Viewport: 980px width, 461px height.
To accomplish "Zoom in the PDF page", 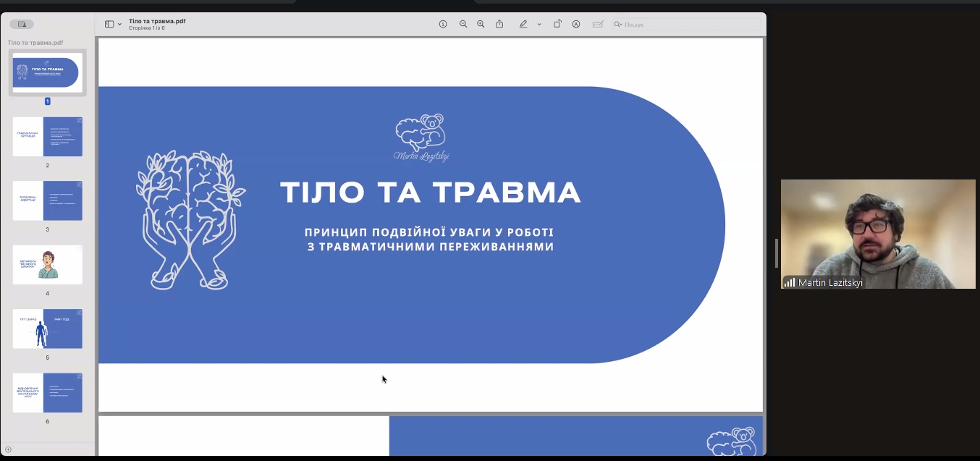I will 481,24.
